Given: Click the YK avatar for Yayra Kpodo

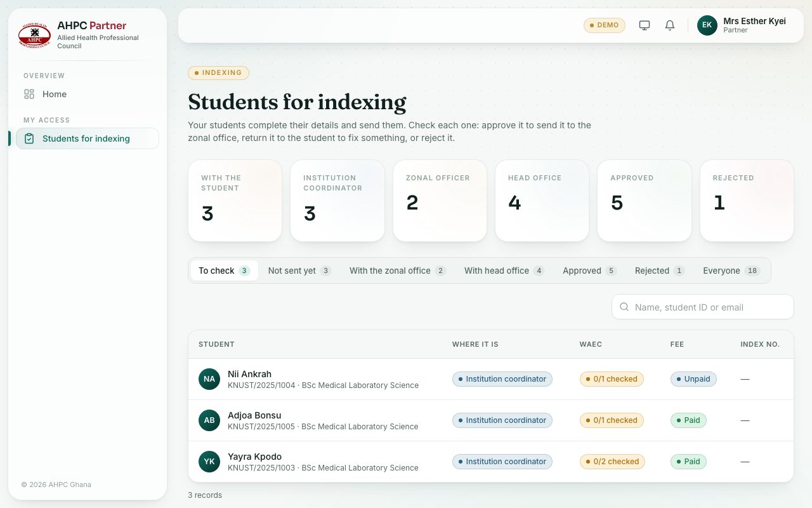Looking at the screenshot, I should 209,462.
